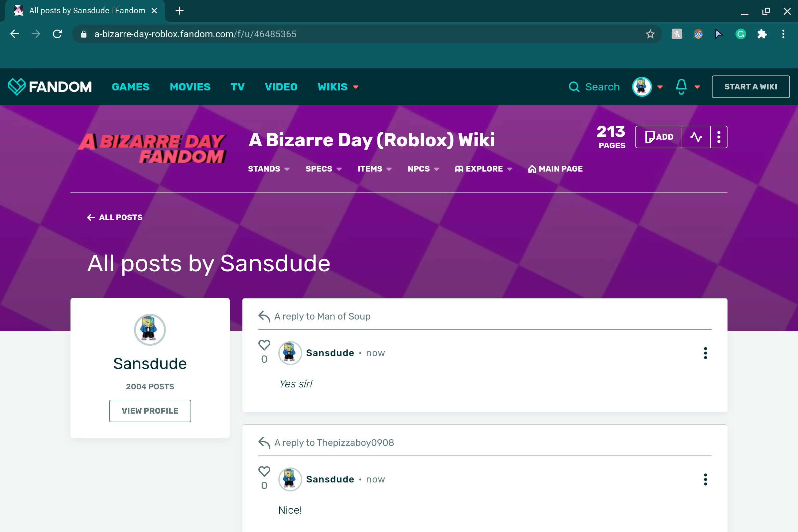Open the Grammarly extension icon
Screen dimensions: 798x532
(741, 34)
